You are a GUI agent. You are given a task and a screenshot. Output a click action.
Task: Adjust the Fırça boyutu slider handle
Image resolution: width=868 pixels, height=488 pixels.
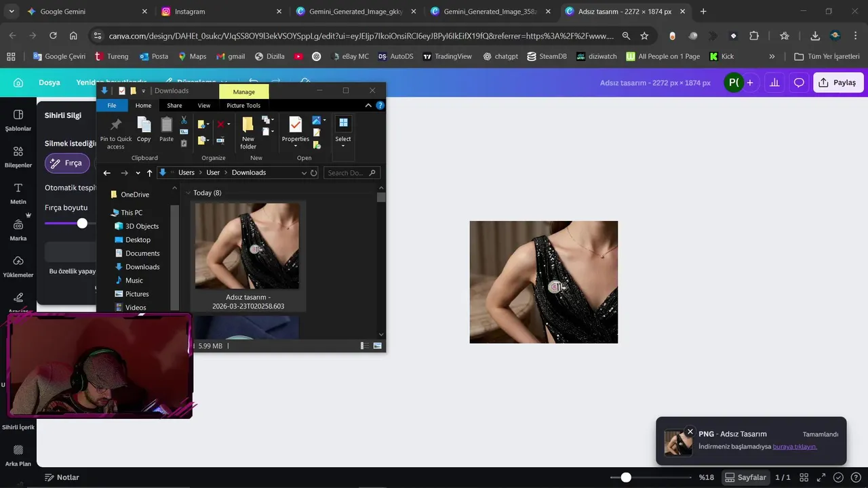[82, 223]
